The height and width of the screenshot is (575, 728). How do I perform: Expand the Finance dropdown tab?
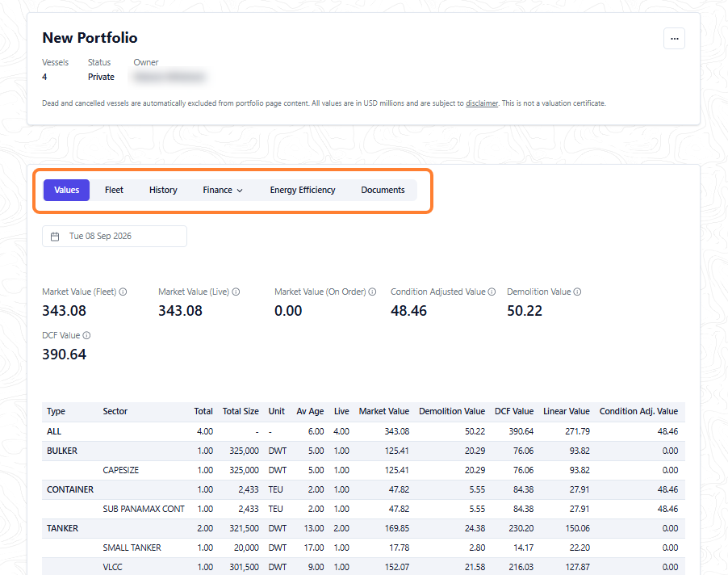click(x=223, y=190)
